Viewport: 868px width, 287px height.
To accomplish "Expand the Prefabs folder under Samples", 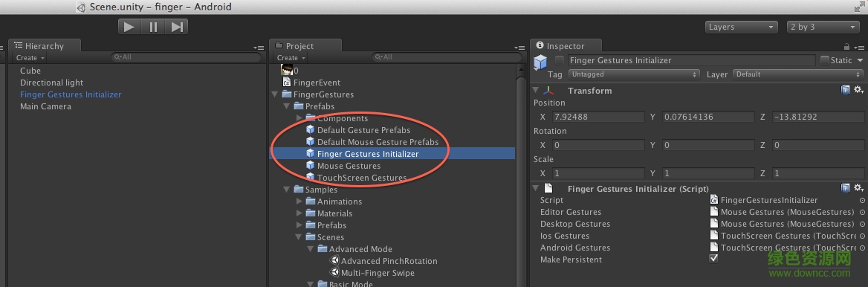I will pos(299,225).
